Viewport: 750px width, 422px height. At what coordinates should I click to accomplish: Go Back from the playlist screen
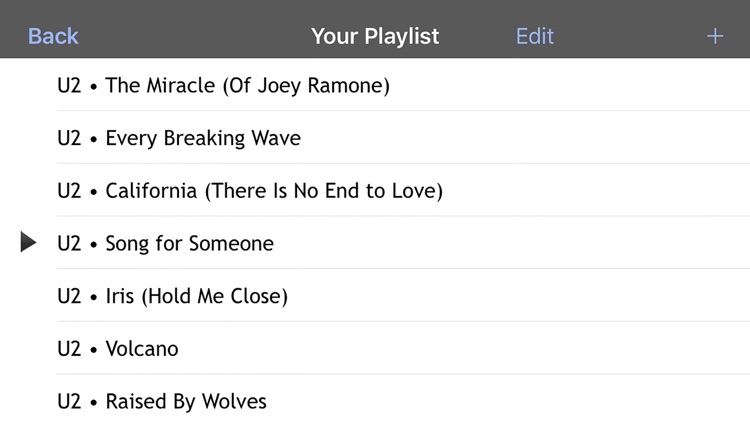[53, 36]
